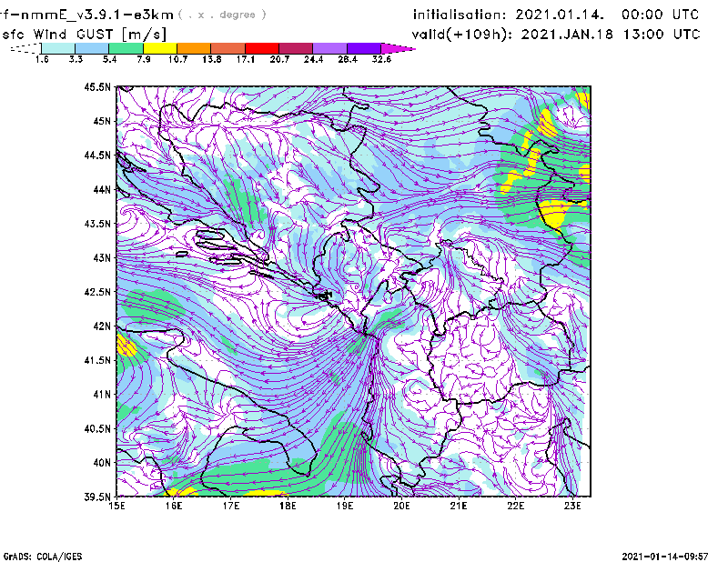This screenshot has height=562, width=728.
Task: Click the yellow 7.9–10.7 legend swatch
Action: pyautogui.click(x=160, y=48)
